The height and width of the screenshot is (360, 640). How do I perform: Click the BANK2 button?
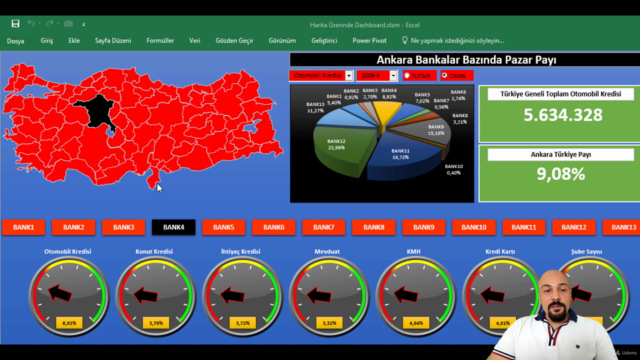[73, 227]
